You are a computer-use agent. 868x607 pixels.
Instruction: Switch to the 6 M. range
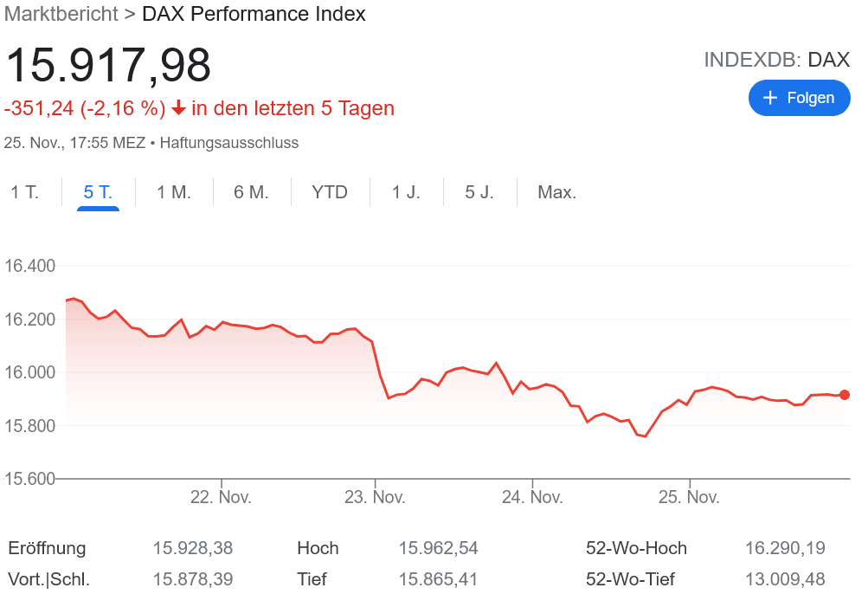point(251,192)
